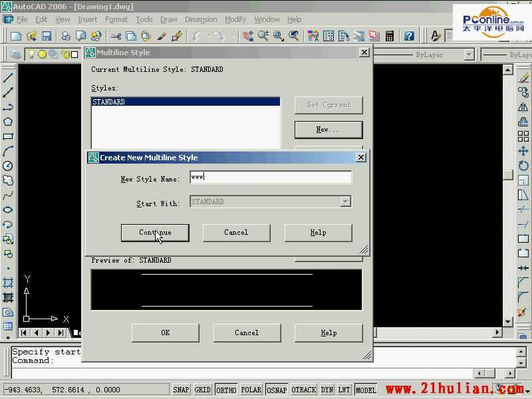Toggle DYN dynamic input in status bar

(x=327, y=390)
